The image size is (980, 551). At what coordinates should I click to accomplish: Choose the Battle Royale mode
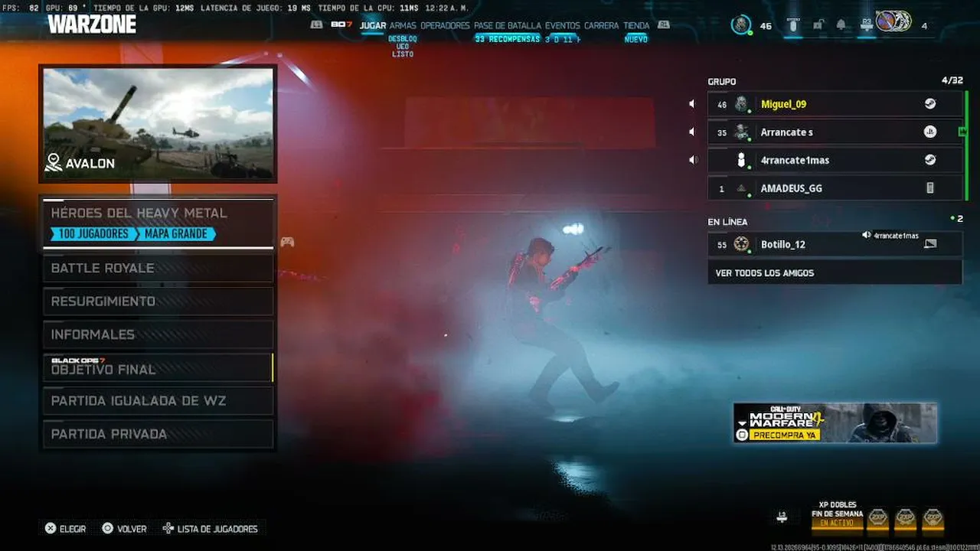coord(158,268)
